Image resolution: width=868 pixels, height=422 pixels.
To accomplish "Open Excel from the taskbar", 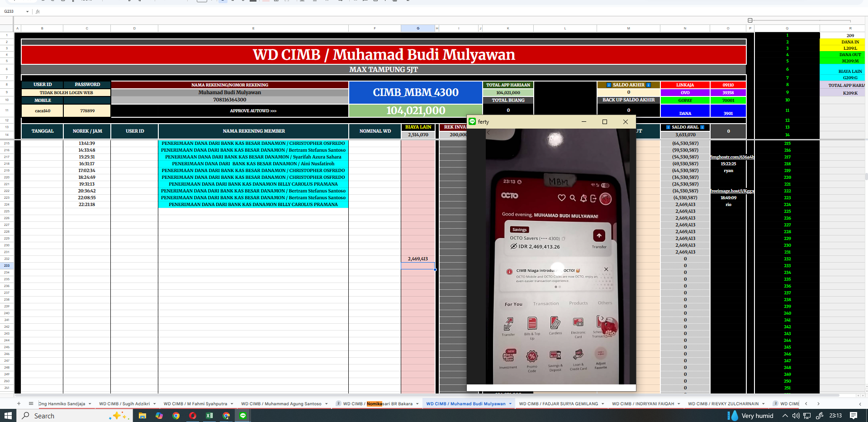I will (209, 416).
